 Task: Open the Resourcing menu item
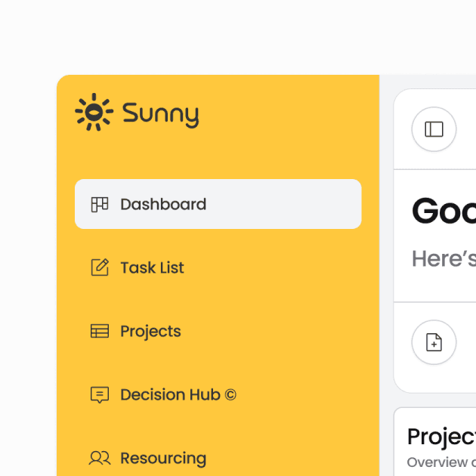(x=218, y=458)
